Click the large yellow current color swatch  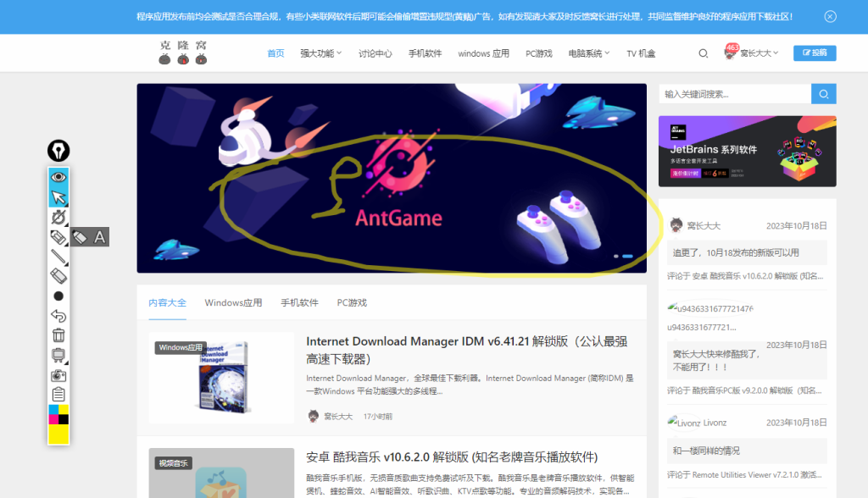coord(58,434)
